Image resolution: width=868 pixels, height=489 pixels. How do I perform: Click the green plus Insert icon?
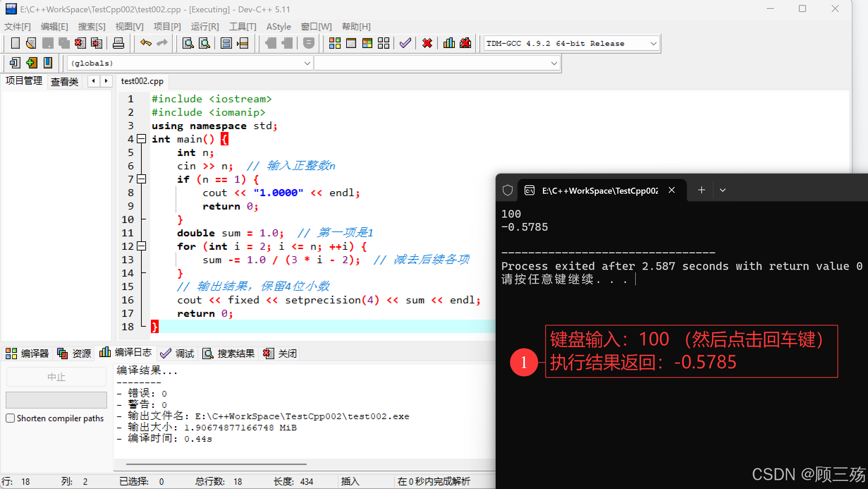[31, 63]
